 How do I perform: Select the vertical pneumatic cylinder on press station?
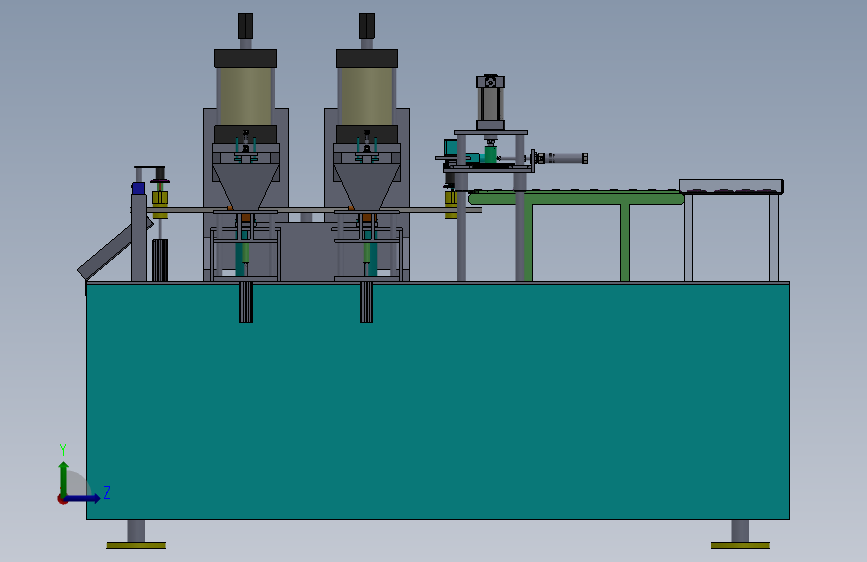(490, 102)
